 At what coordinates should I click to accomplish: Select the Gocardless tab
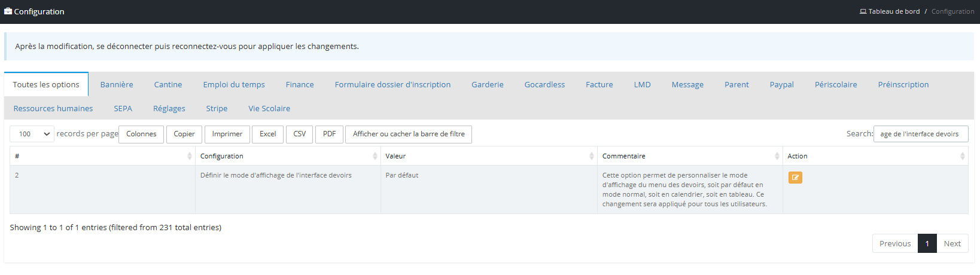pyautogui.click(x=544, y=84)
